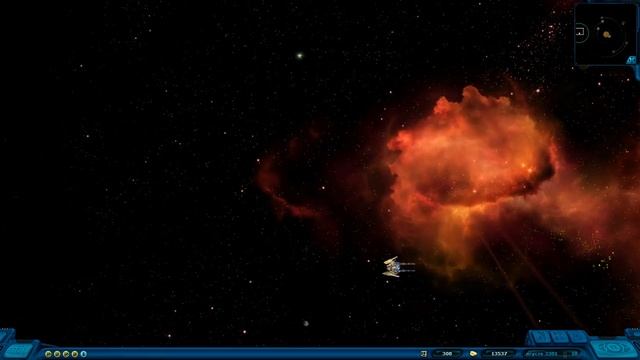
Task: Click the bright distant planet at top center
Action: 300,56
